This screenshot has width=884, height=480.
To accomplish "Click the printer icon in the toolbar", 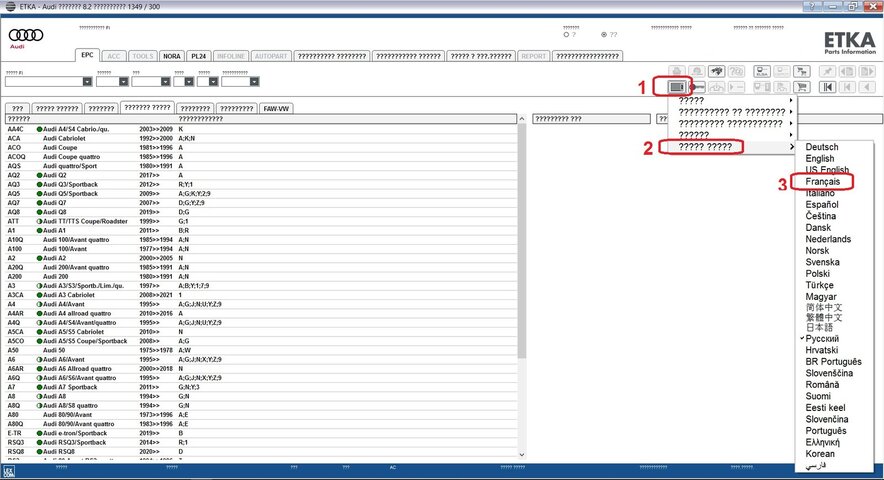I will (677, 72).
